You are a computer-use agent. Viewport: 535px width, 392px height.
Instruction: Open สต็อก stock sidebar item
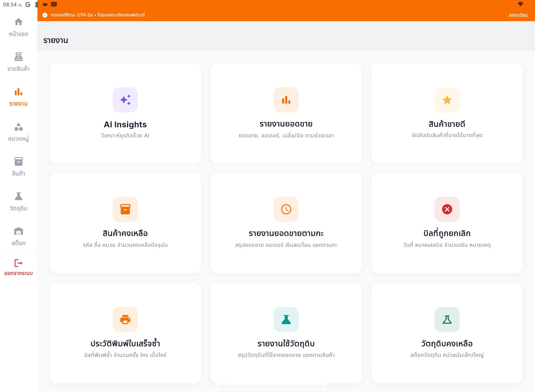pos(18,236)
